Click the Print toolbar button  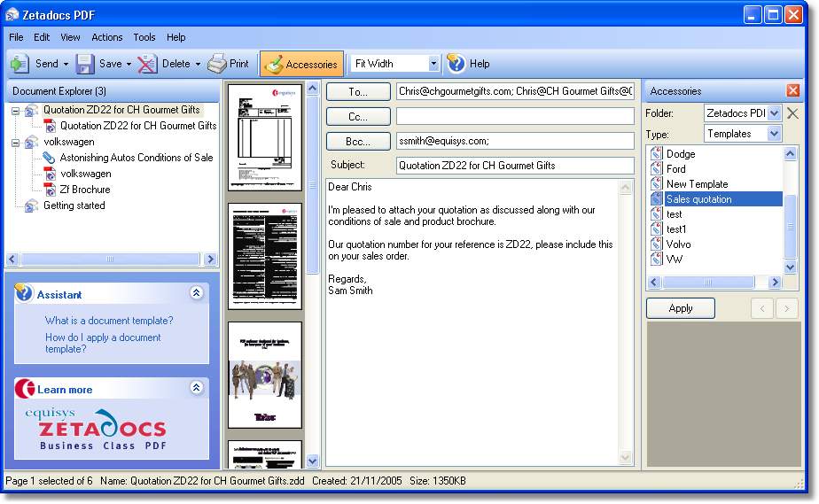(x=229, y=64)
